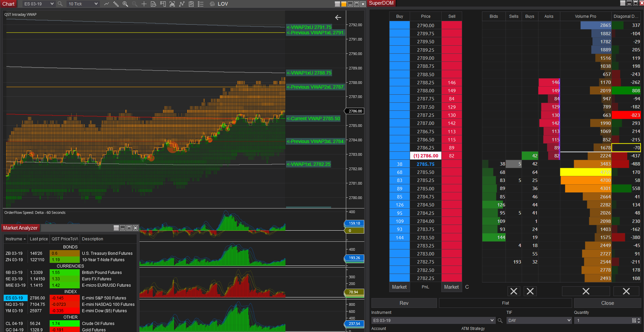Click the Rev button
644x332 pixels.
tap(404, 303)
